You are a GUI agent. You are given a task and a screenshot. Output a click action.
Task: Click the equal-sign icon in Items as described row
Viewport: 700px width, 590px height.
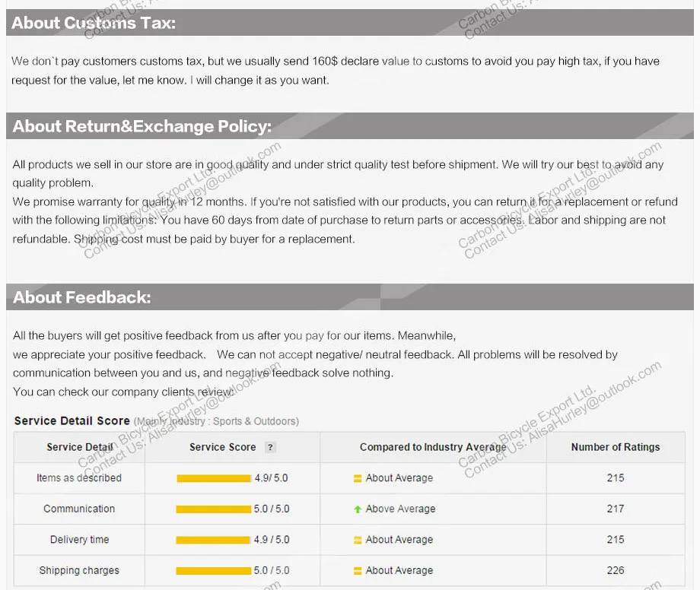click(358, 478)
